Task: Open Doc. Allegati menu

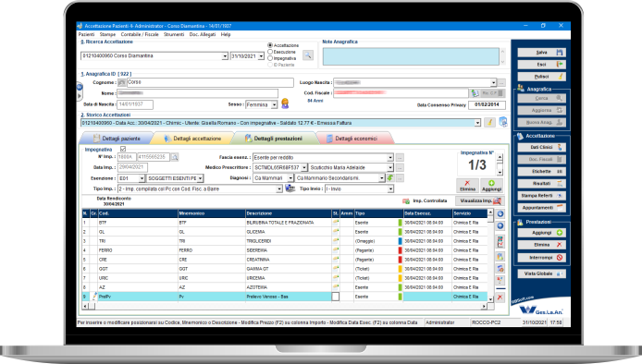Action: 203,35
